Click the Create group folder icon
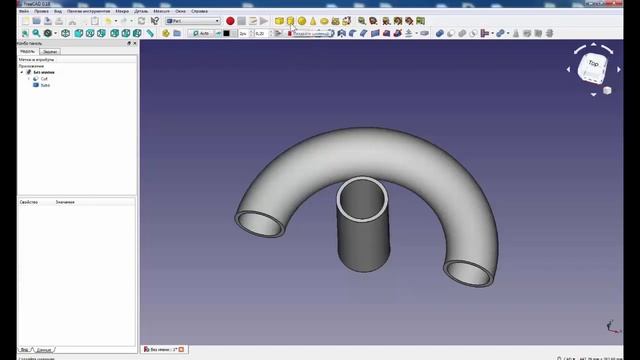The image size is (640, 360). click(177, 33)
